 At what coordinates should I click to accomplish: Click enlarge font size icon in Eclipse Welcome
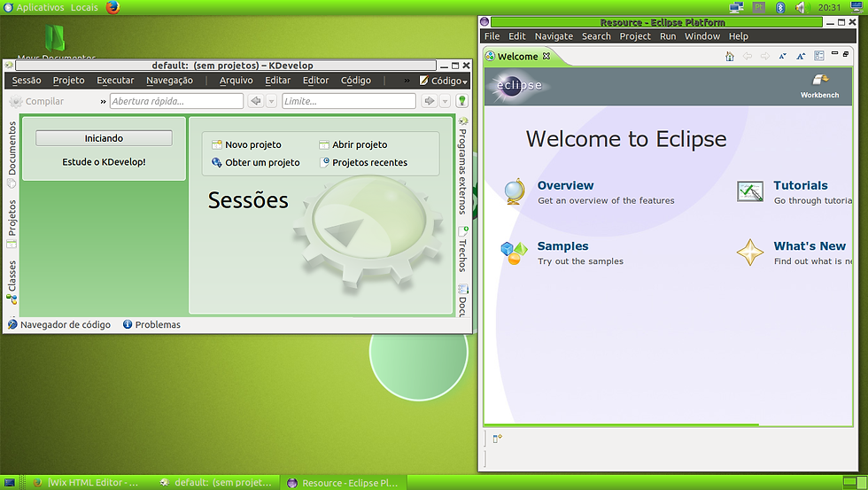tap(801, 56)
